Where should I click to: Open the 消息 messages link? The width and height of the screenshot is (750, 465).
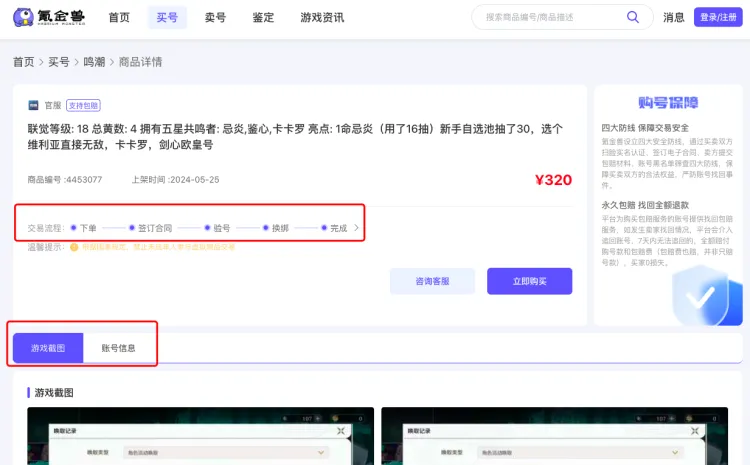pyautogui.click(x=674, y=17)
